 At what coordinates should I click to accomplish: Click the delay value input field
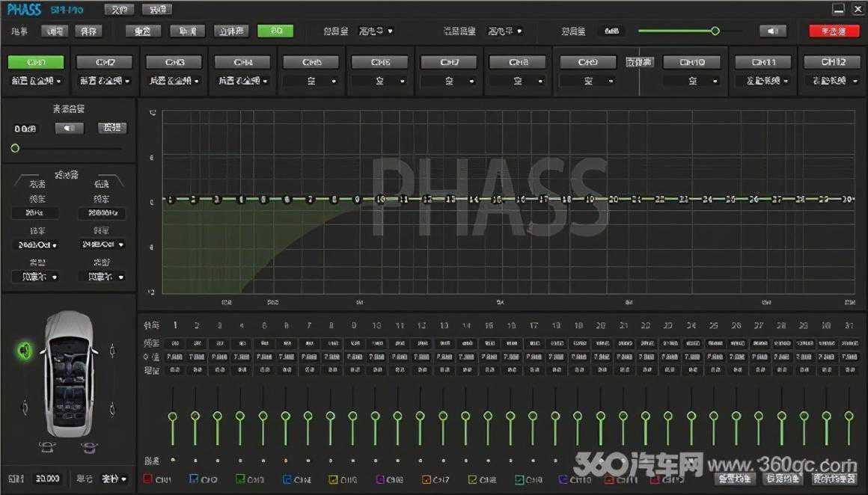pyautogui.click(x=47, y=479)
